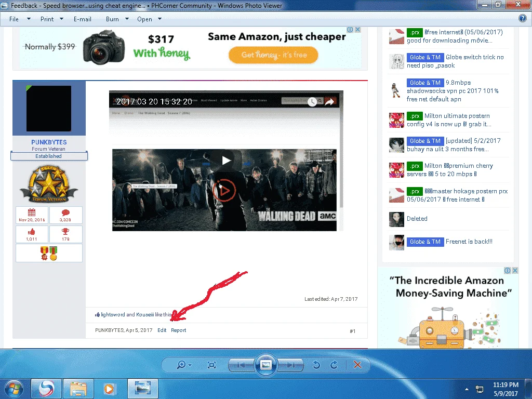The image size is (532, 399).
Task: Open the Burn menu
Action: point(112,19)
